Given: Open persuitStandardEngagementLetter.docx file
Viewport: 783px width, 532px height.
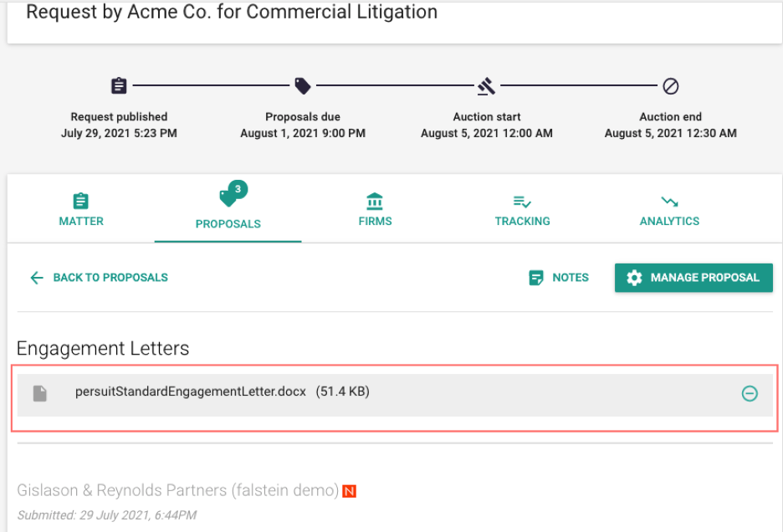Looking at the screenshot, I should point(191,391).
